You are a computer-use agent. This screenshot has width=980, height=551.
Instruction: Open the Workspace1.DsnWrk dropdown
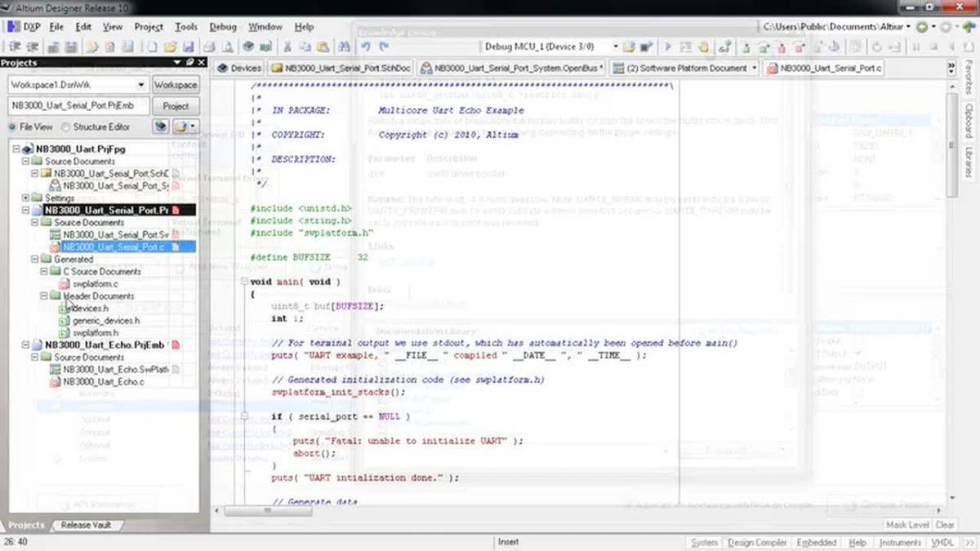point(141,84)
